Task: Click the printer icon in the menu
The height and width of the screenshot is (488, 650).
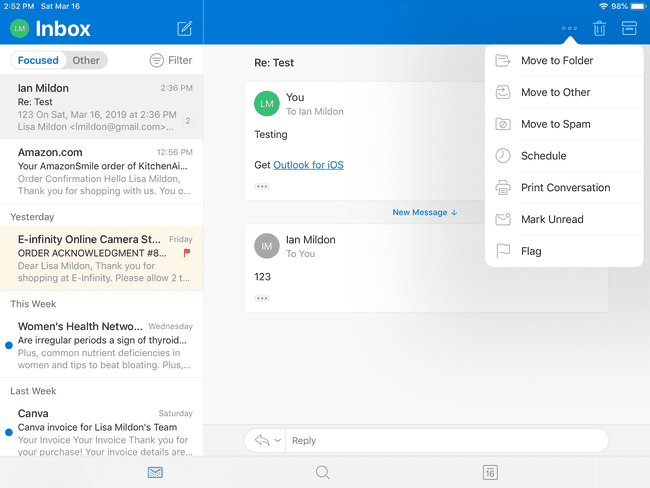Action: (503, 187)
